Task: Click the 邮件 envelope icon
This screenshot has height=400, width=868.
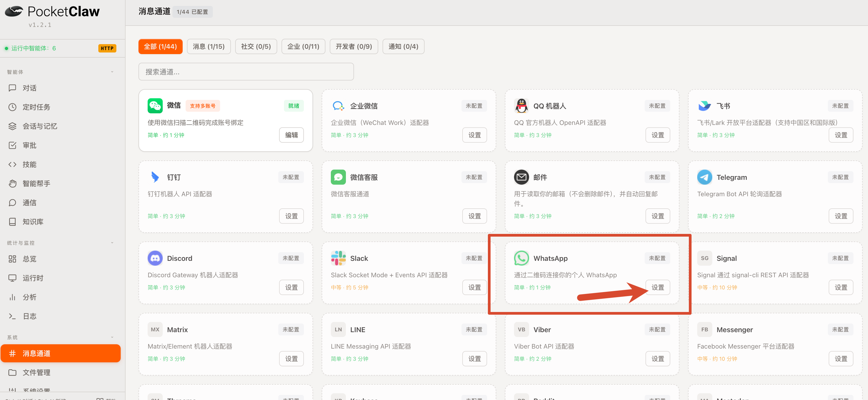Action: 521,177
